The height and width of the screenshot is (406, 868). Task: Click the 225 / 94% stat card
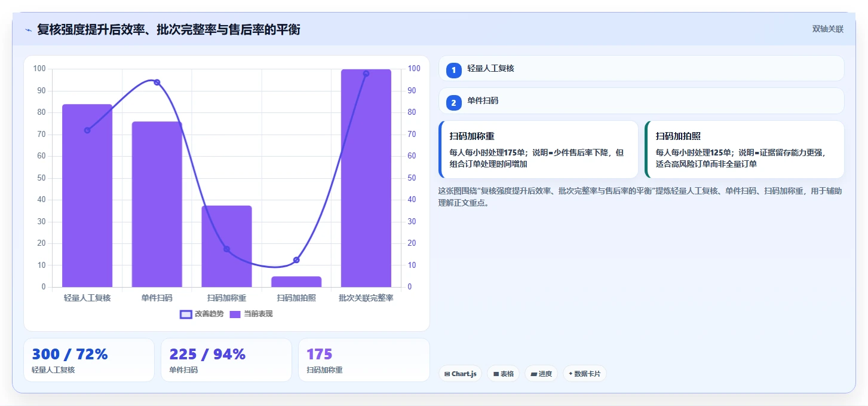226,360
